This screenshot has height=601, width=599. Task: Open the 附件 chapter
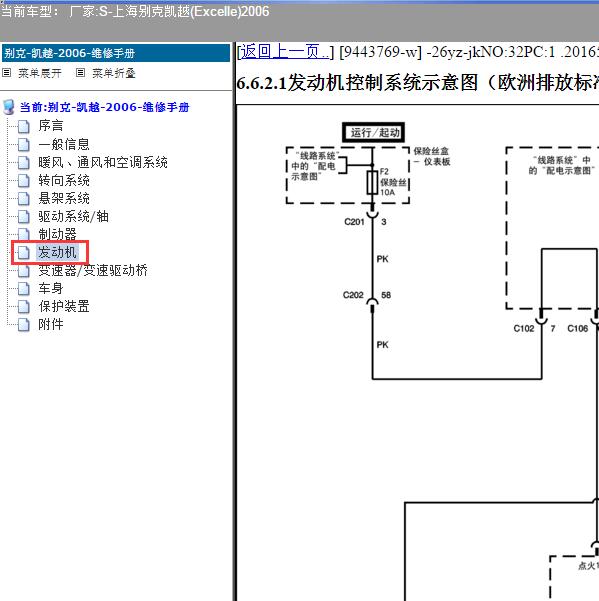pyautogui.click(x=51, y=324)
